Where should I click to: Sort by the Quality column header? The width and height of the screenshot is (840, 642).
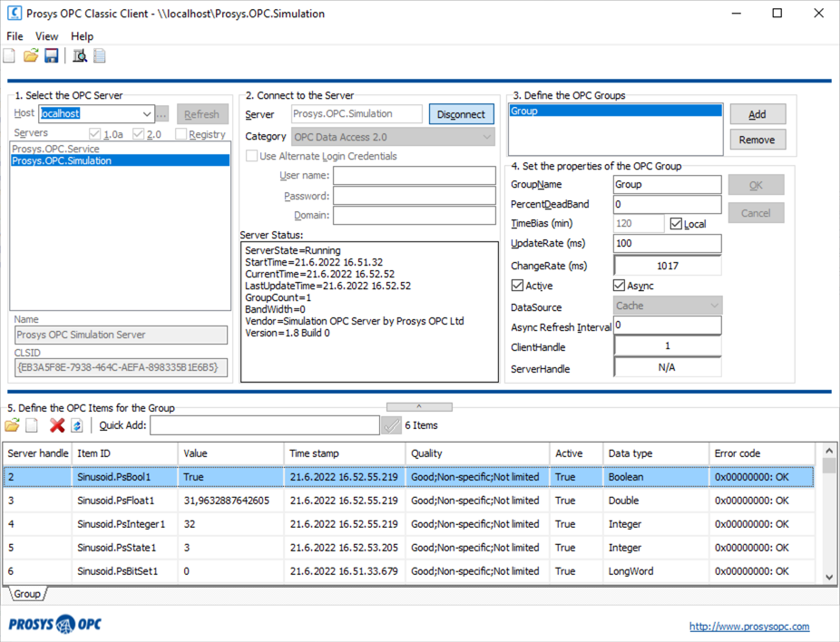pos(478,453)
